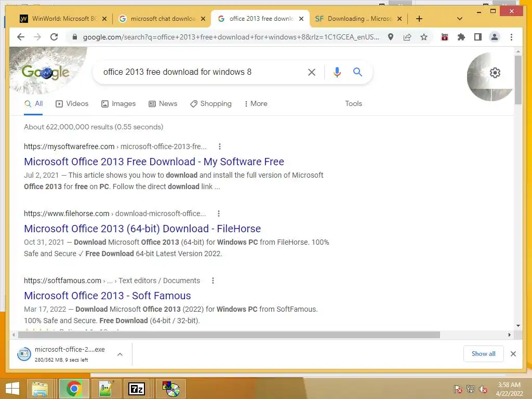Open the profile avatar menu

pyautogui.click(x=495, y=37)
